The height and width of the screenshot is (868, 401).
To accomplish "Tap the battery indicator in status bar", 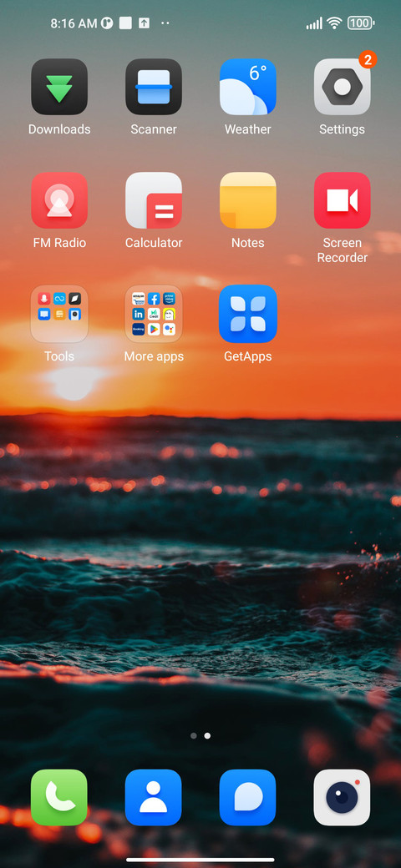I will coord(361,23).
